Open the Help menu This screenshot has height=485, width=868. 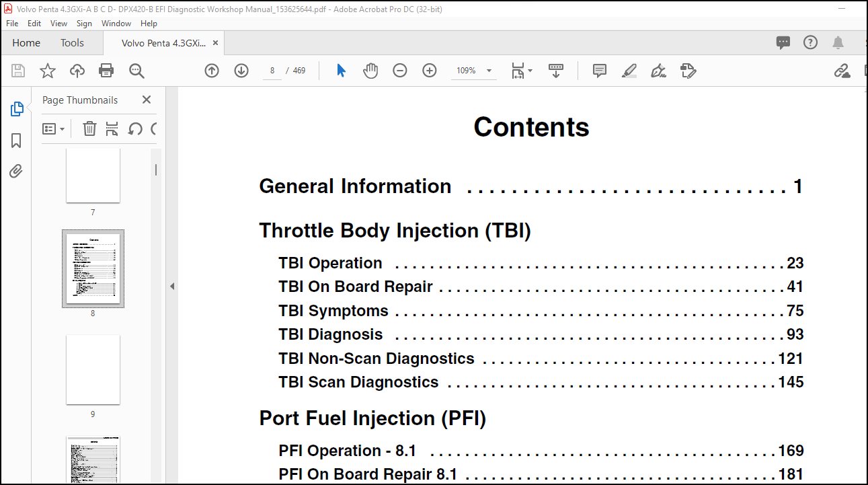tap(149, 23)
